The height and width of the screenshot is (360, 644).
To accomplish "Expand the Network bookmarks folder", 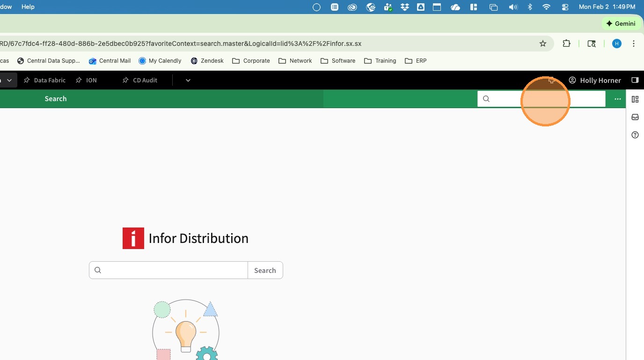I will pyautogui.click(x=295, y=61).
